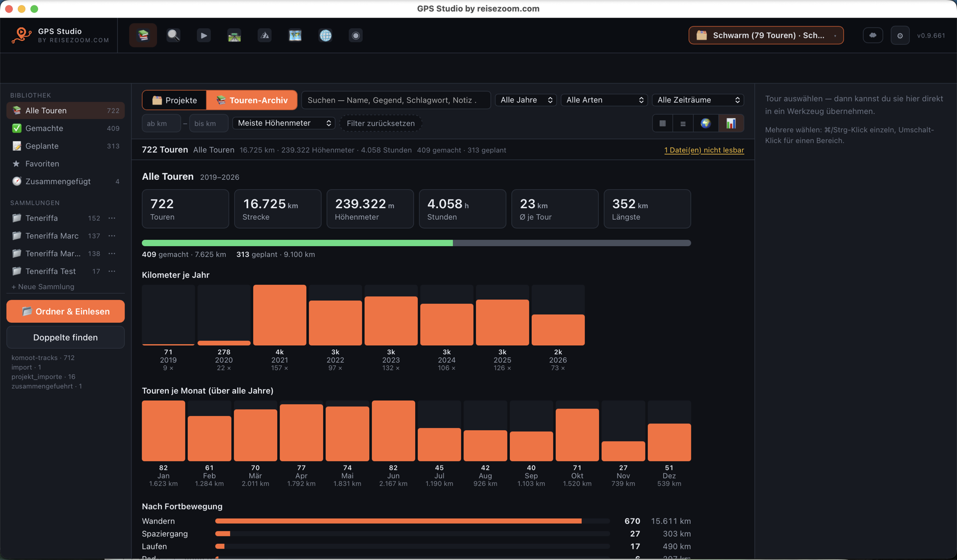This screenshot has height=560, width=957.
Task: Focus the tour search field
Action: coord(396,100)
